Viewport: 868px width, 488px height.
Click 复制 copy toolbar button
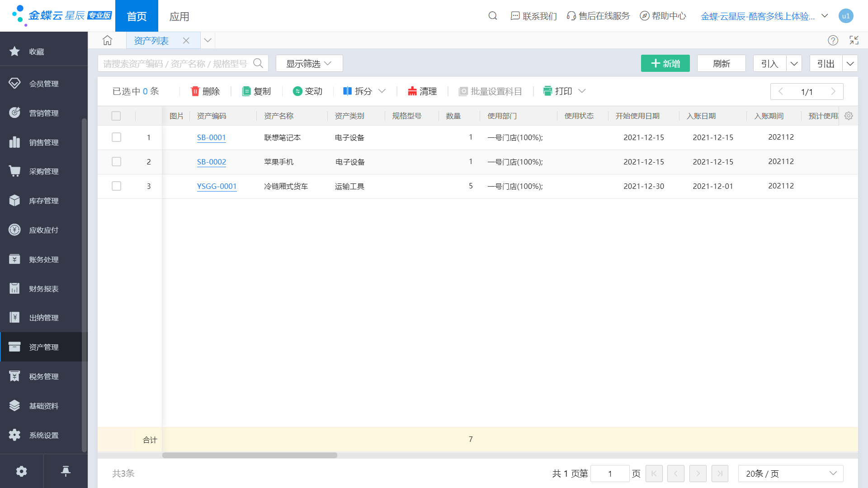pyautogui.click(x=256, y=91)
